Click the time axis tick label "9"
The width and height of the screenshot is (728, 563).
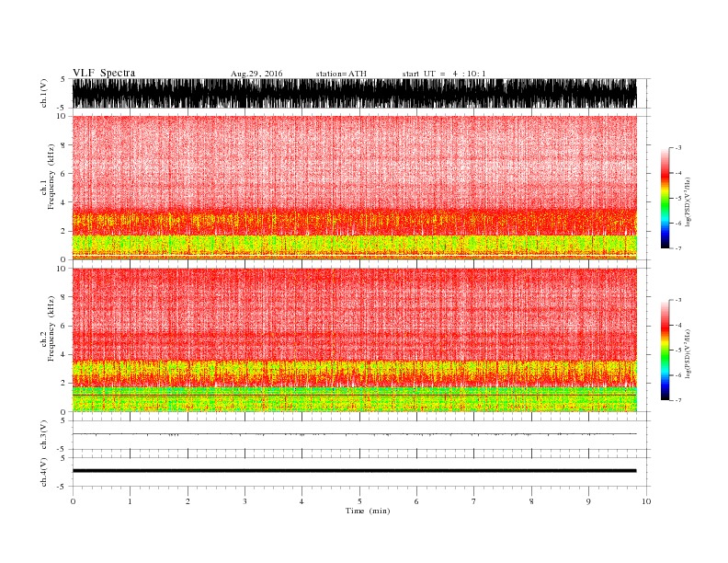[x=588, y=501]
